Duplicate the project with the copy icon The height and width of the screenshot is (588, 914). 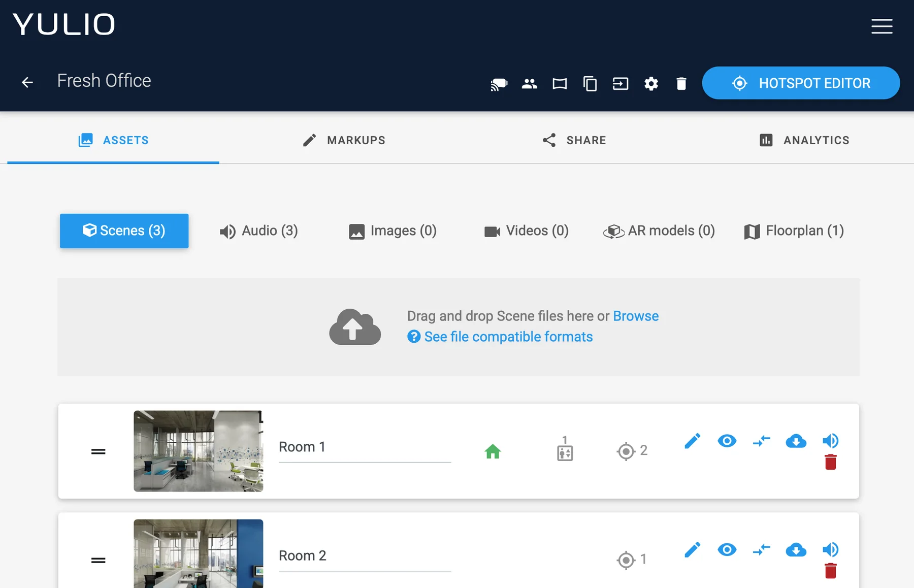[x=590, y=83]
